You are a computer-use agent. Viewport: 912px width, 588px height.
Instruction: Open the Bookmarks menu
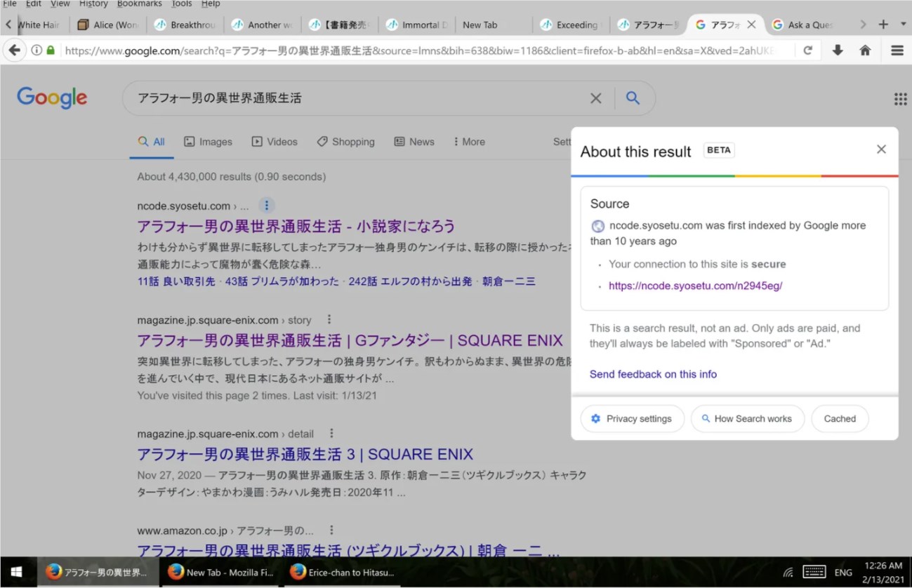pyautogui.click(x=140, y=4)
